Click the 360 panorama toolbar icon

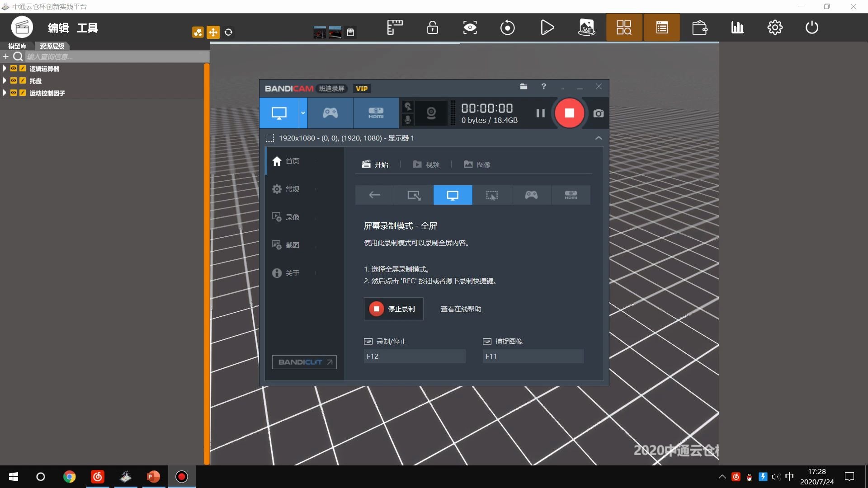tap(586, 28)
